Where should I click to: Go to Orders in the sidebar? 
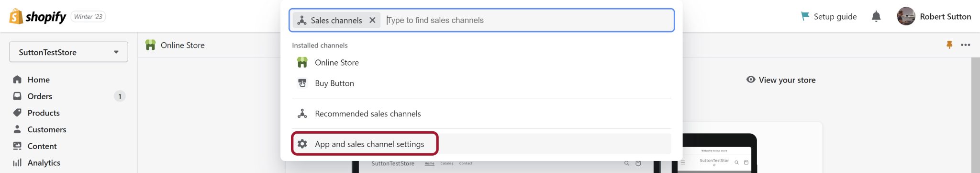(40, 96)
